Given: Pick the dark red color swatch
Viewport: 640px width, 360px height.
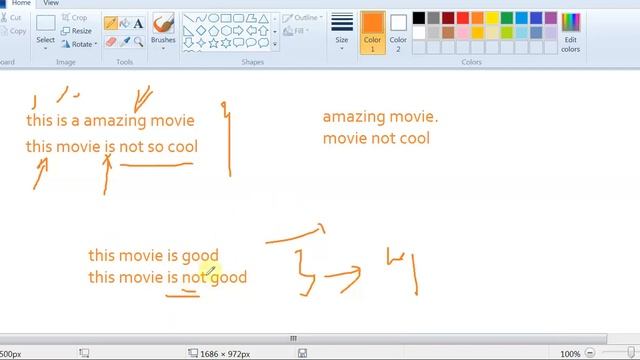Looking at the screenshot, I should [x=448, y=18].
